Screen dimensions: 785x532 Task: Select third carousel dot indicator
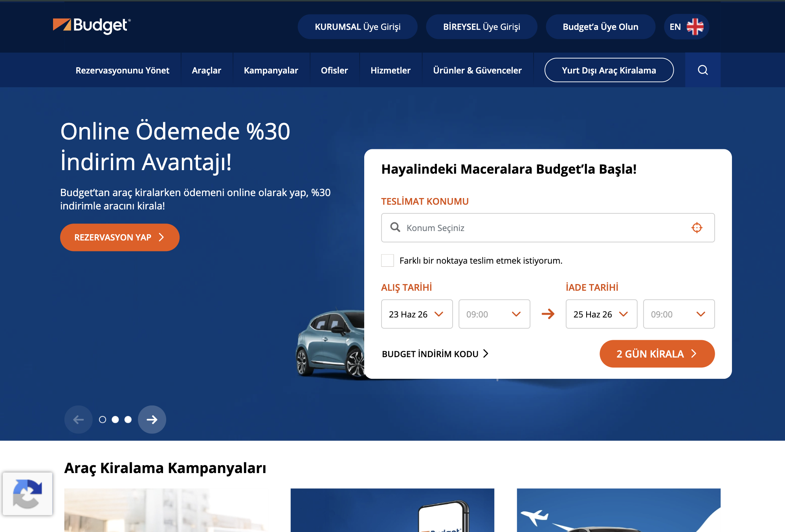128,420
